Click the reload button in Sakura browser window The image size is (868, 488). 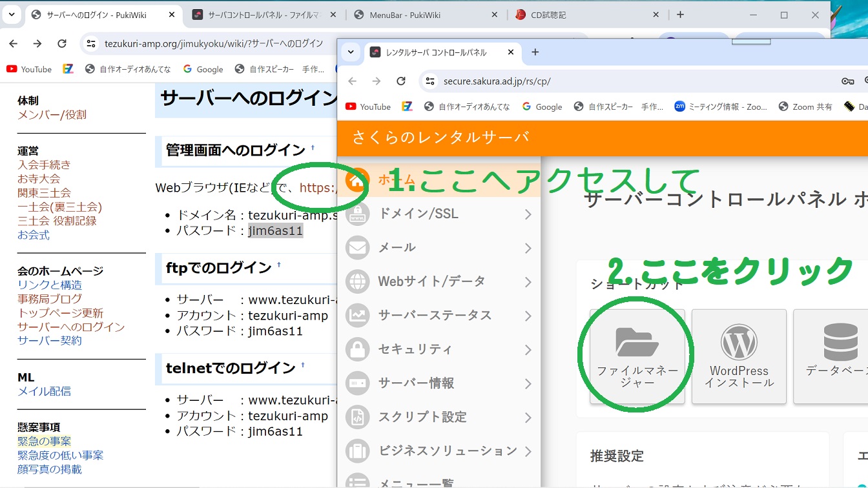[x=401, y=81]
